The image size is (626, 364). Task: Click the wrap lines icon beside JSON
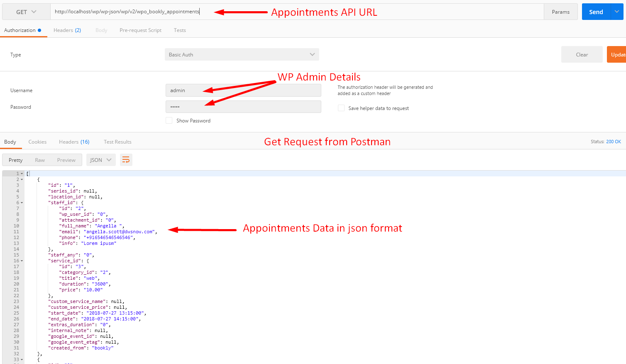(x=126, y=160)
